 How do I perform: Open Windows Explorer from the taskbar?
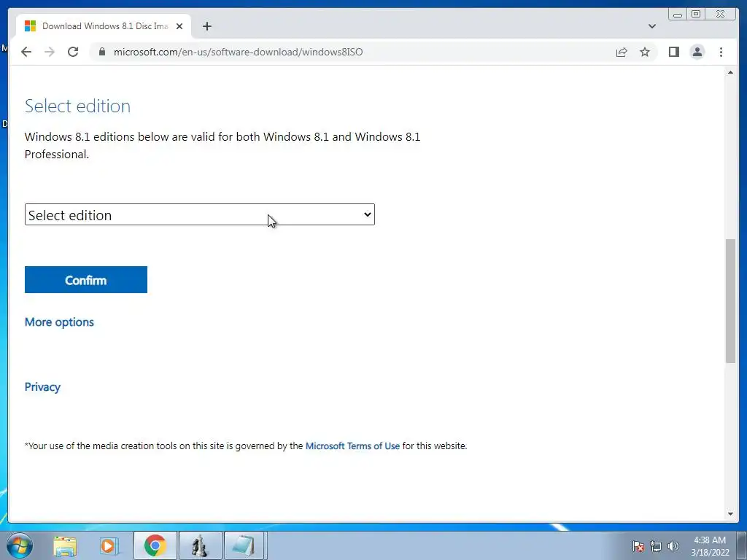click(65, 545)
